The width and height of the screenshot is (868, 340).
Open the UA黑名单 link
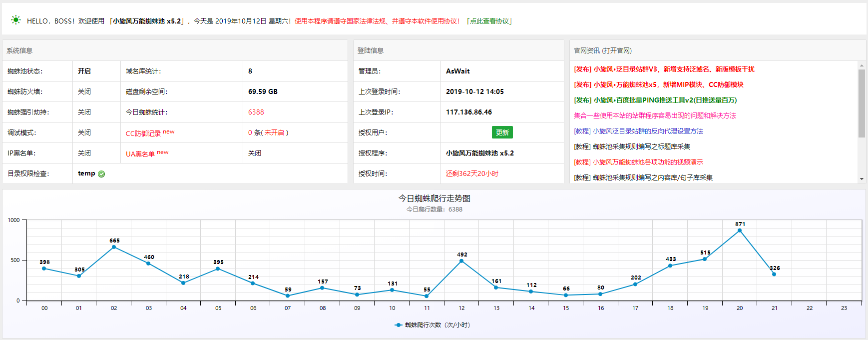[x=140, y=153]
